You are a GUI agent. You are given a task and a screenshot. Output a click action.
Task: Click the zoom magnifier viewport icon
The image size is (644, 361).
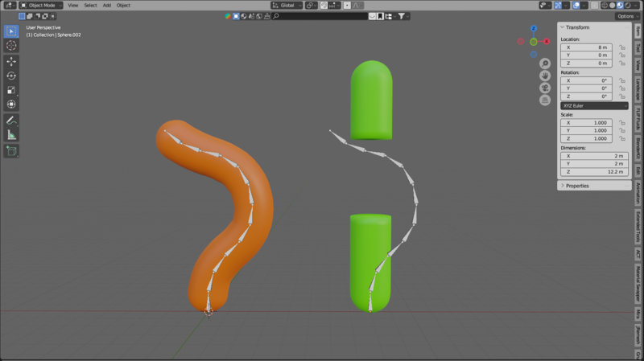[545, 64]
